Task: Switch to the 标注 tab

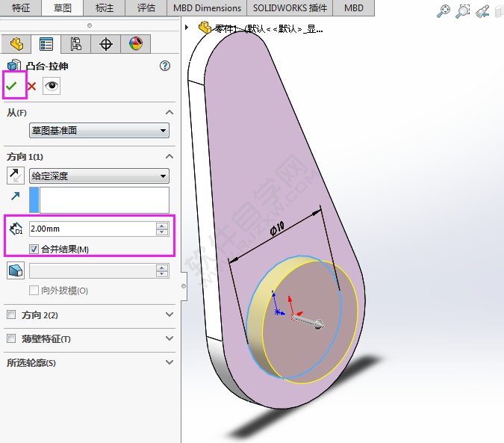Action: (x=104, y=7)
